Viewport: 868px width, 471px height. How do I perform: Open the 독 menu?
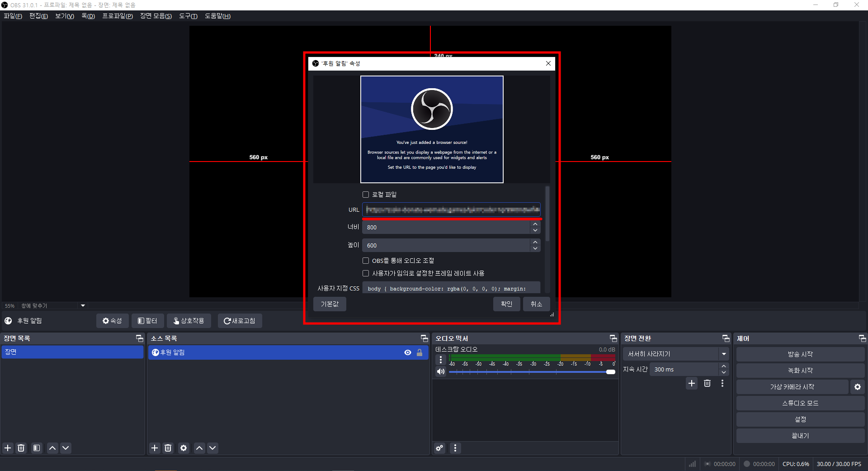pos(88,16)
